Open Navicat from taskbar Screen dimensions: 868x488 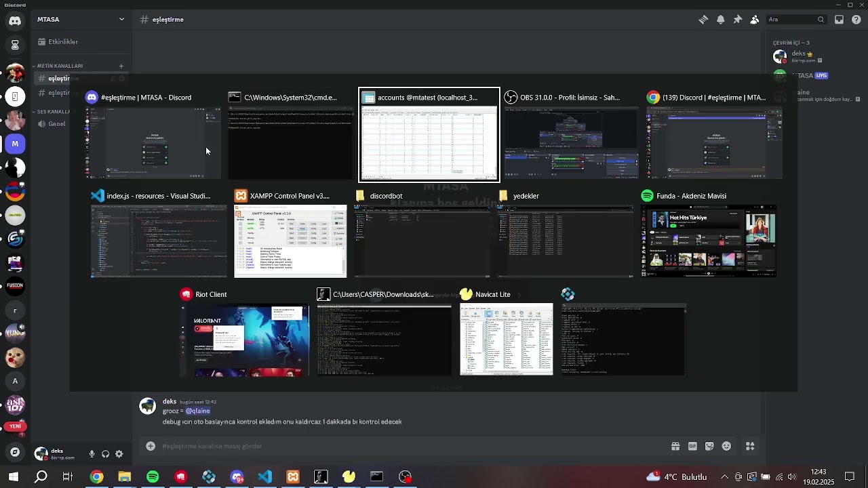(349, 477)
